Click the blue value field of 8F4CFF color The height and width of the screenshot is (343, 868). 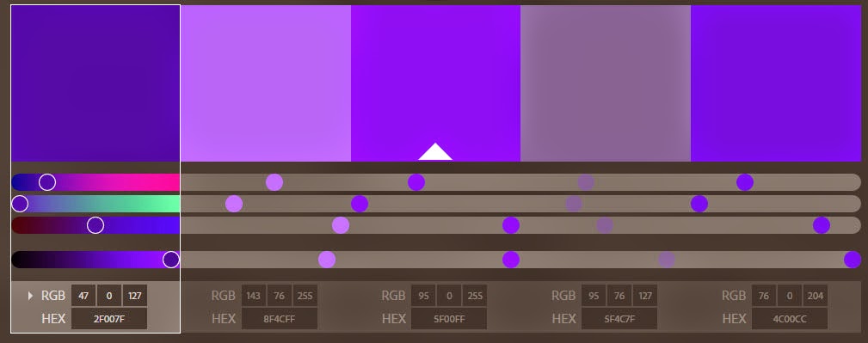coord(305,296)
